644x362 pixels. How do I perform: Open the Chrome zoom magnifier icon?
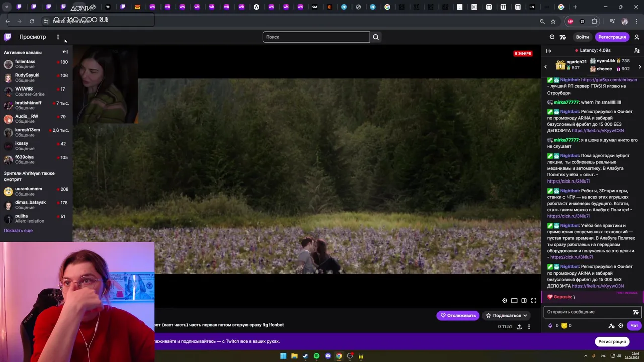[542, 21]
